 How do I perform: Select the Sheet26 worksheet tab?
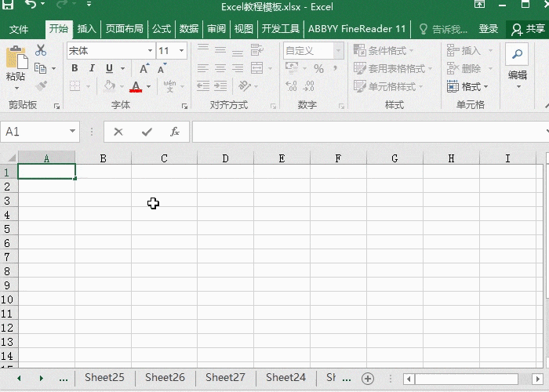pos(165,377)
